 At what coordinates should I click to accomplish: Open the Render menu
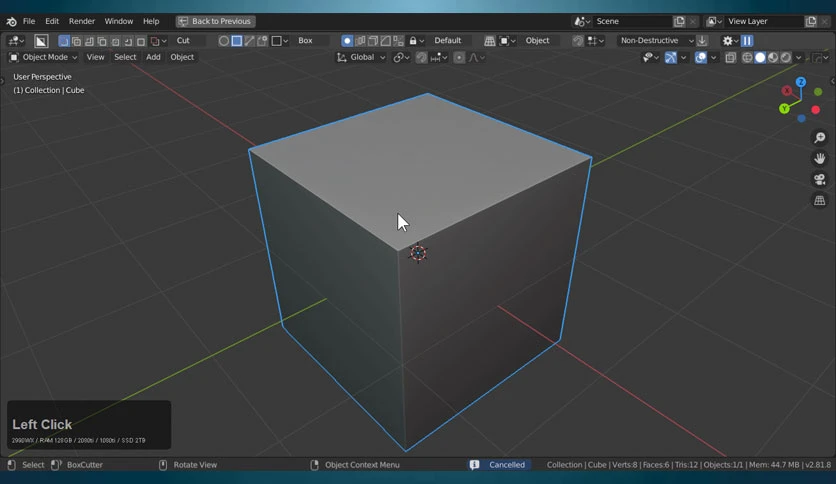pos(82,21)
